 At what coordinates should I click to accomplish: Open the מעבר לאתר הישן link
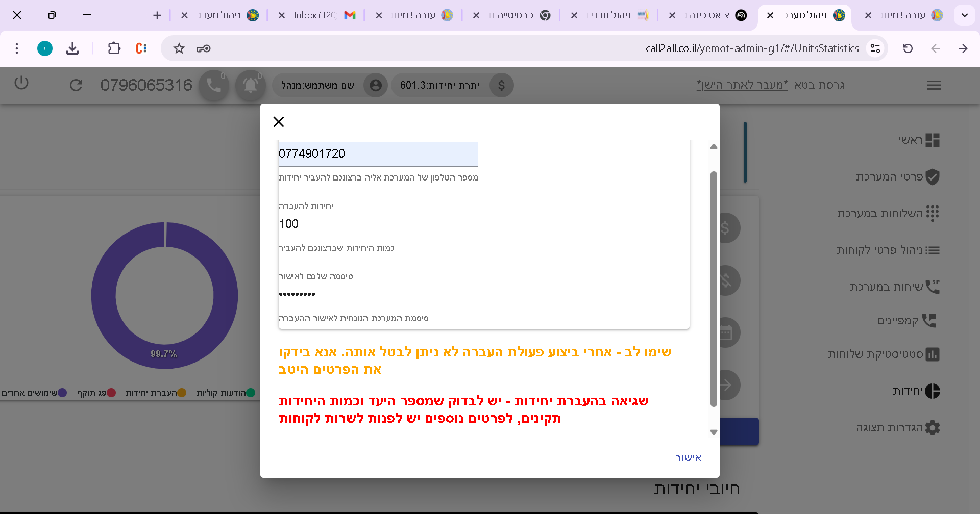coord(741,85)
